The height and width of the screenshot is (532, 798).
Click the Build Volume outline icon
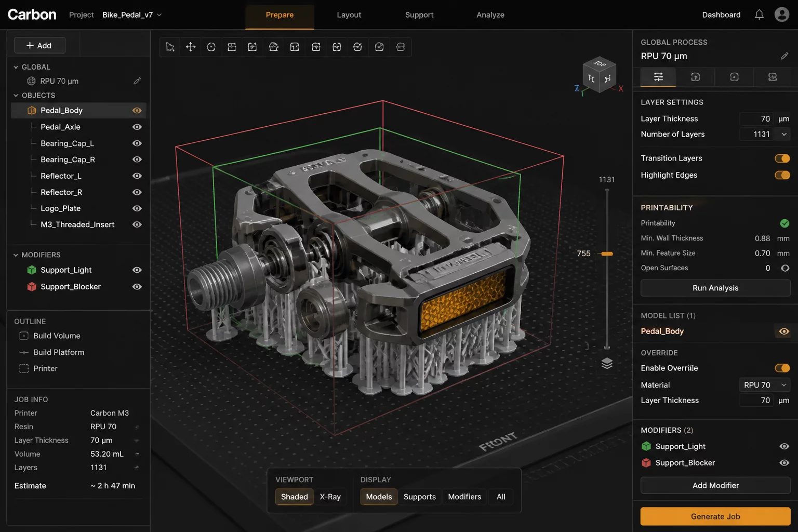click(x=24, y=336)
